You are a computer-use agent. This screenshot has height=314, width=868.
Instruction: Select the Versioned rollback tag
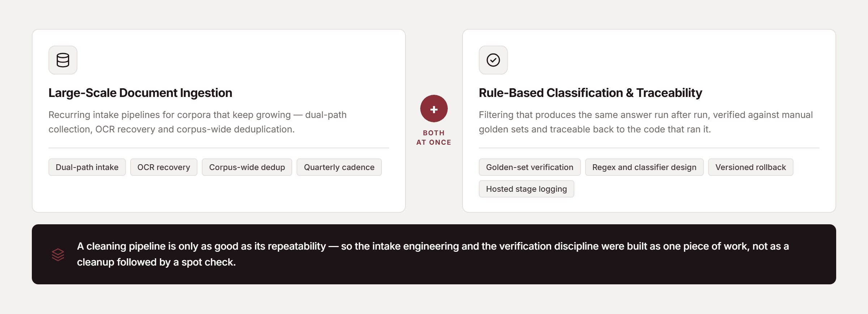751,167
